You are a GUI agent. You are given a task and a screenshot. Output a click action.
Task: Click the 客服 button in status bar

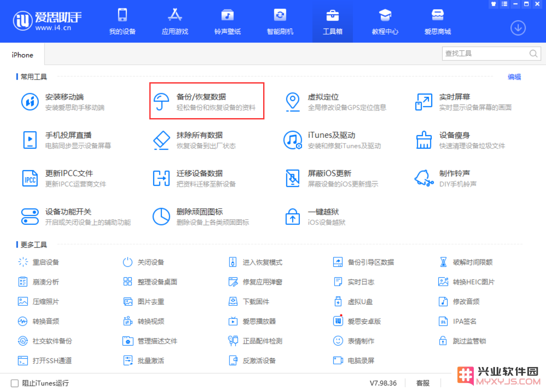click(423, 383)
